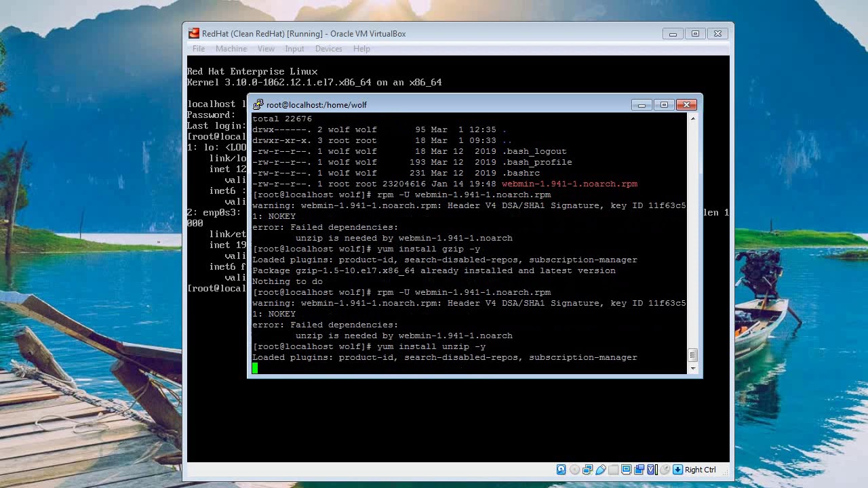Click the recording icon in VirtualBox status bar
Screen dimensions: 868x488
coord(639,470)
